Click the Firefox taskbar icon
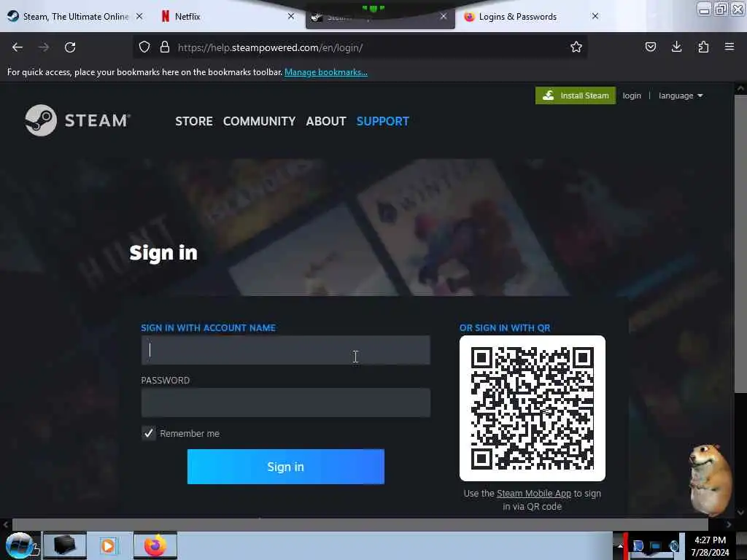Image resolution: width=747 pixels, height=560 pixels. [x=155, y=545]
